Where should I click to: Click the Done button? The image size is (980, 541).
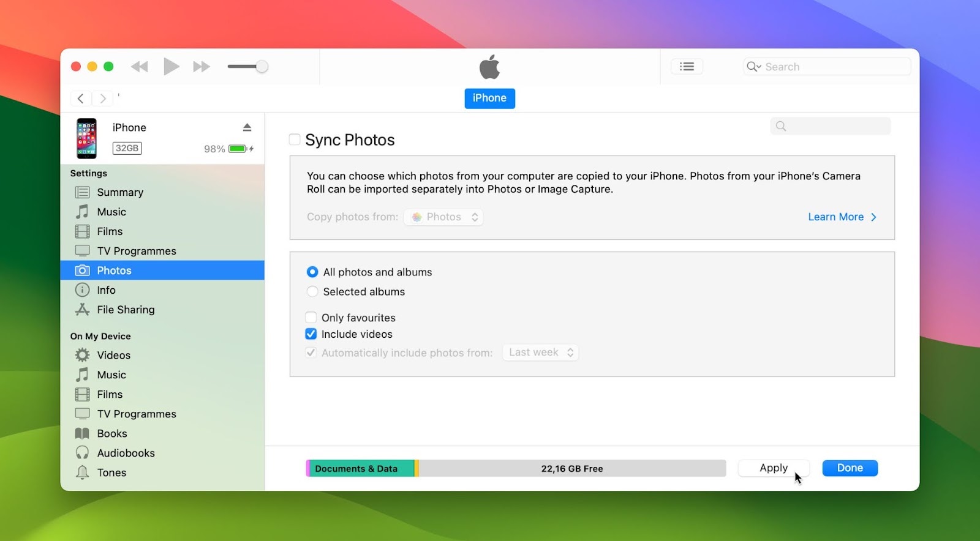pos(850,468)
